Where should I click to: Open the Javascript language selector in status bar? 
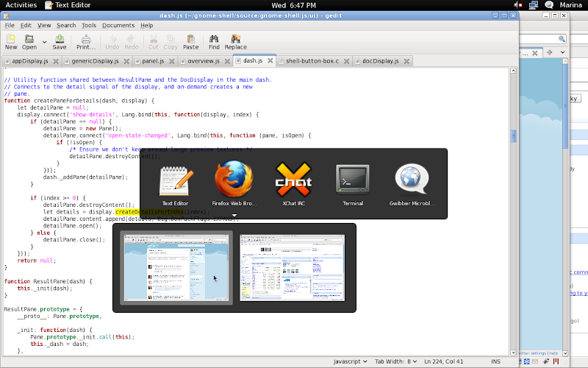coord(350,361)
